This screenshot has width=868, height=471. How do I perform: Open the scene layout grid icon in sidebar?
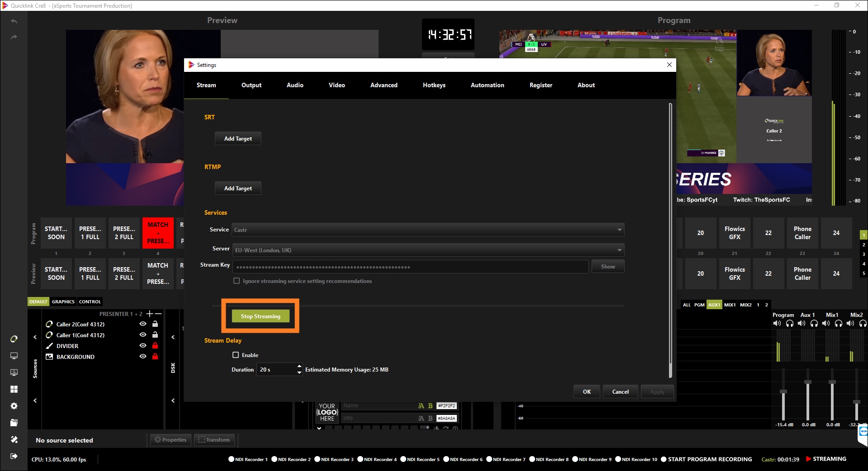tap(14, 389)
